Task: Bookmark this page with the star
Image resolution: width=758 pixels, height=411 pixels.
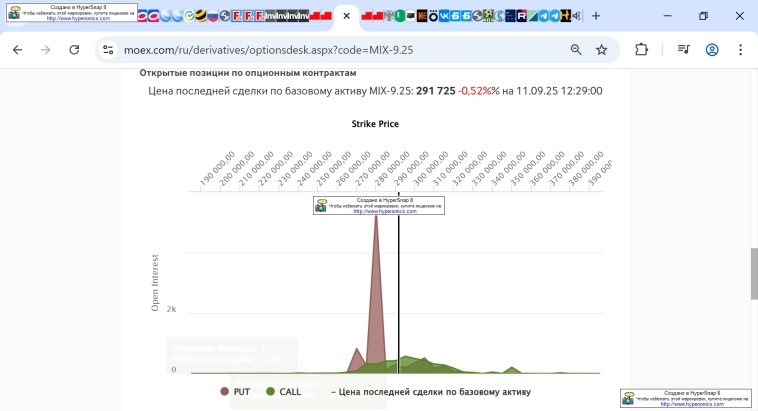Action: pos(601,49)
